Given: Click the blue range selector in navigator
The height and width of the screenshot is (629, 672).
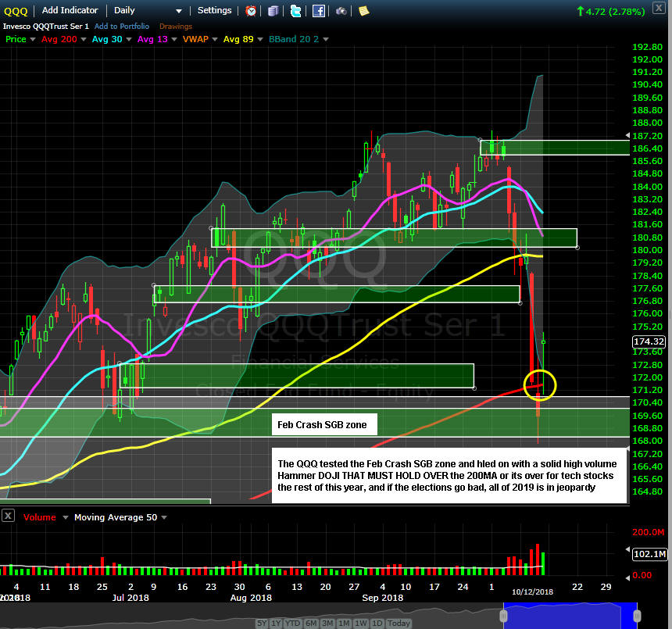Looking at the screenshot, I should pos(570,614).
